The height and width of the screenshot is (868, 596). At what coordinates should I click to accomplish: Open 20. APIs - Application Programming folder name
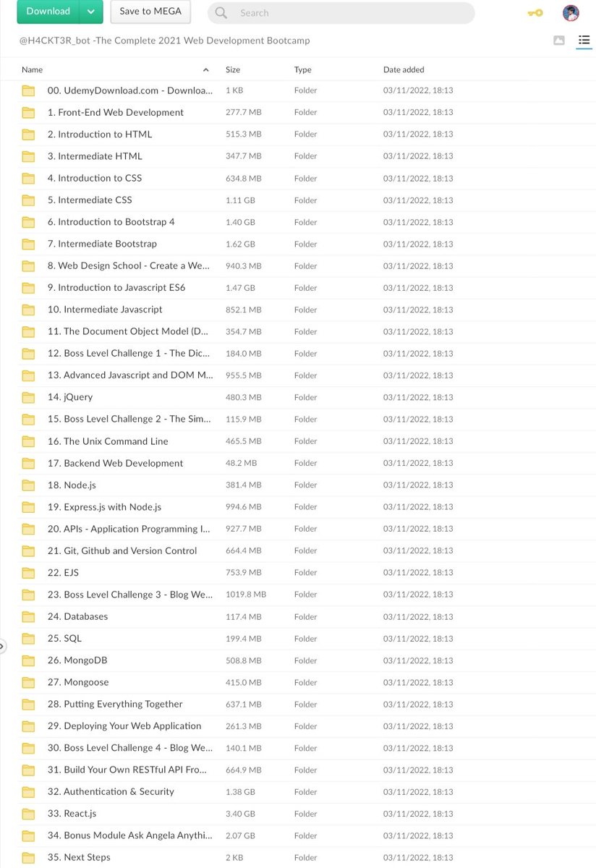pyautogui.click(x=129, y=529)
